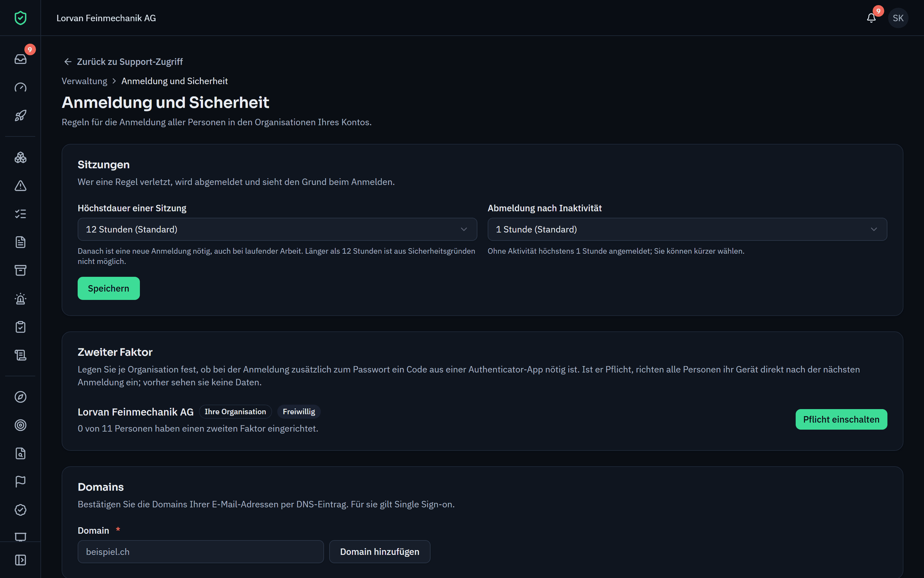Open the compass icon in sidebar
The height and width of the screenshot is (578, 924).
[20, 397]
